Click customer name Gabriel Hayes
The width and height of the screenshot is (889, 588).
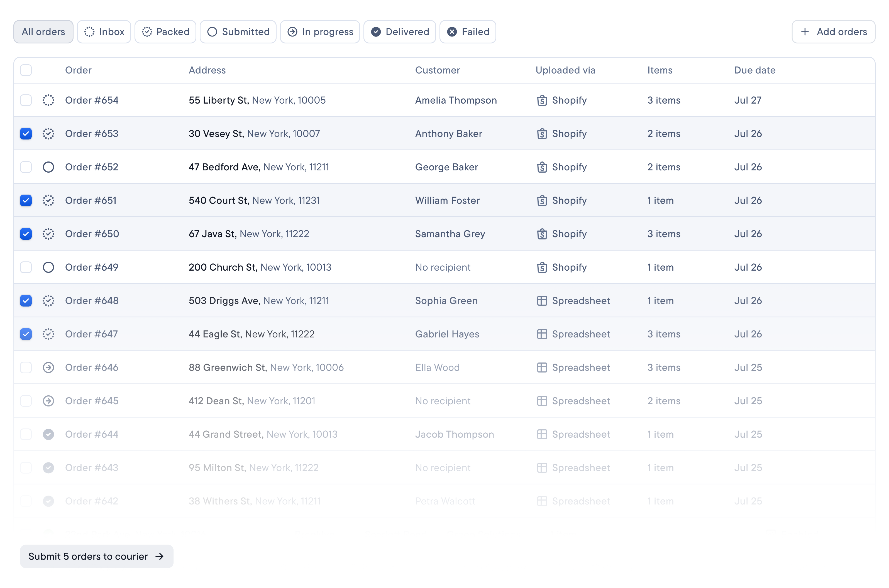[447, 334]
